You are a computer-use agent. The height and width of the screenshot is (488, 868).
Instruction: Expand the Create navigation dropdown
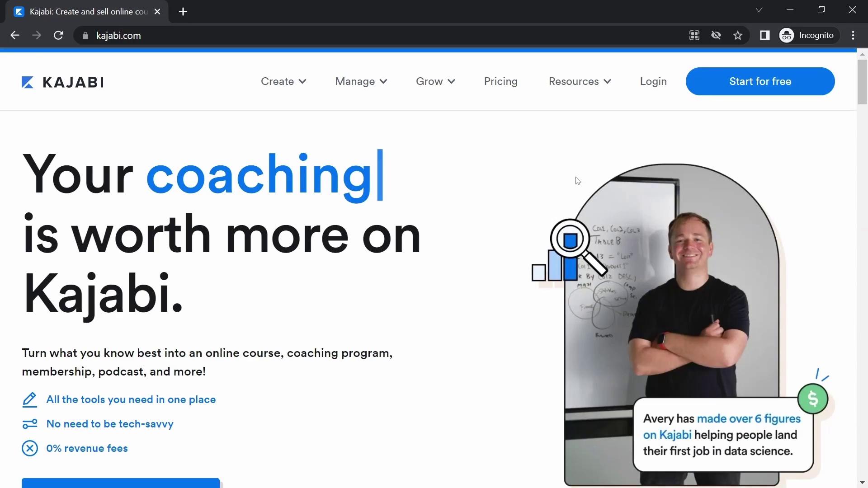[283, 81]
